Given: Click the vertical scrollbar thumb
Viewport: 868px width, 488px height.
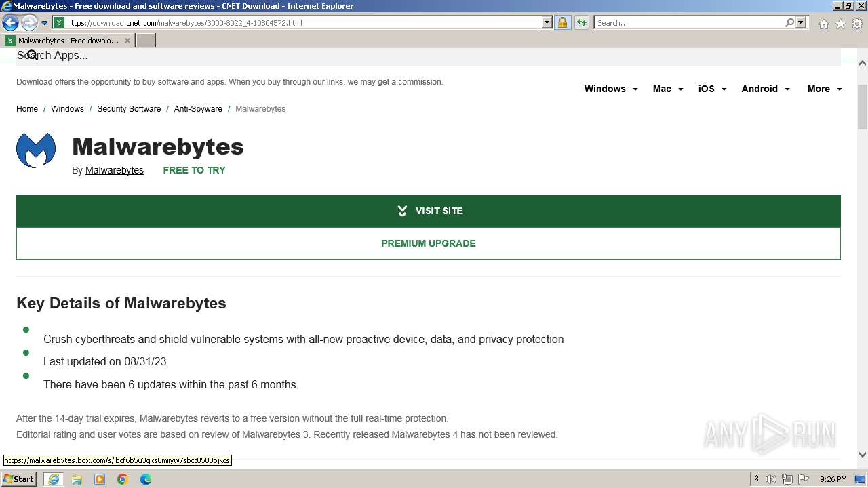Looking at the screenshot, I should pos(863,107).
